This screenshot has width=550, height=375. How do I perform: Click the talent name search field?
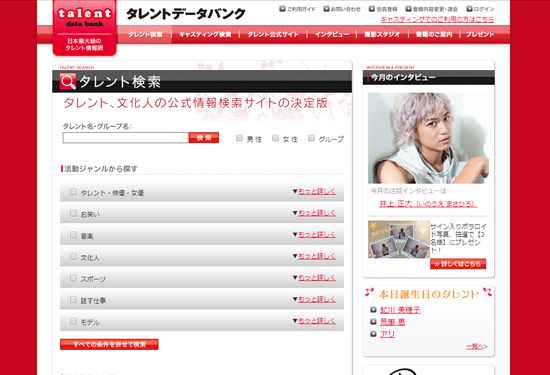(x=125, y=138)
